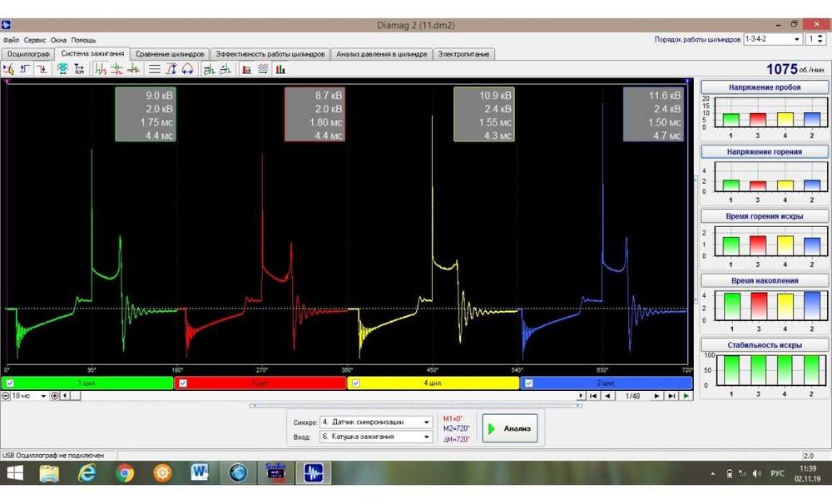Click the horizontal scrollbar under the waveform
The width and height of the screenshot is (832, 504).
tap(324, 396)
